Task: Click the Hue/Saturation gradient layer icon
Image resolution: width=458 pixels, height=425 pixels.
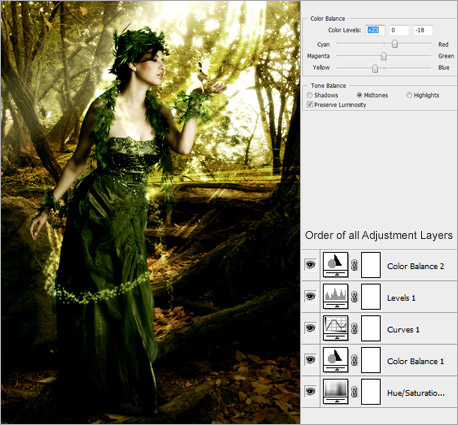Action: pyautogui.click(x=336, y=392)
